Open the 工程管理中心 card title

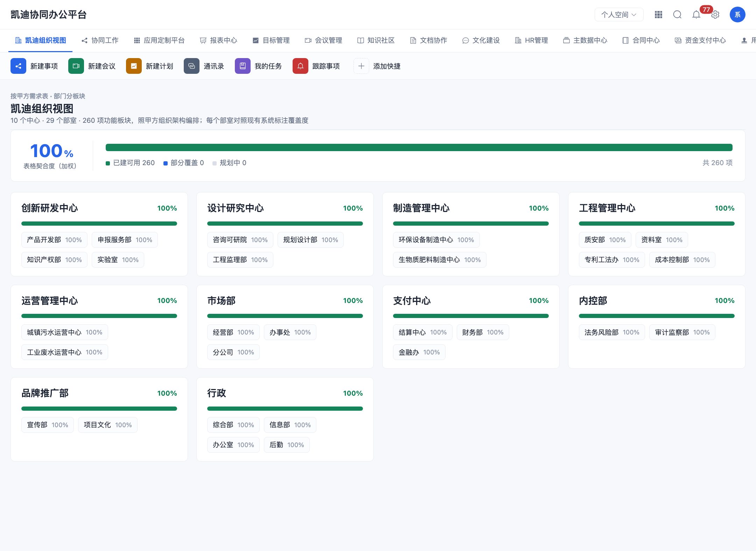(607, 208)
